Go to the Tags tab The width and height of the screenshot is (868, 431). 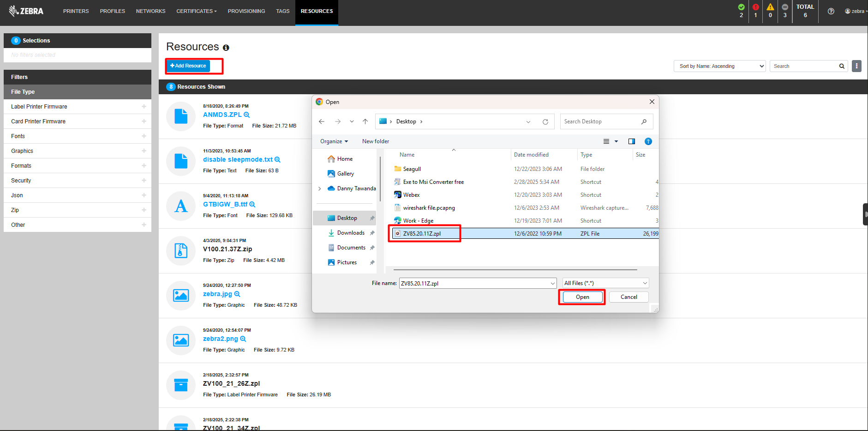[x=283, y=11]
